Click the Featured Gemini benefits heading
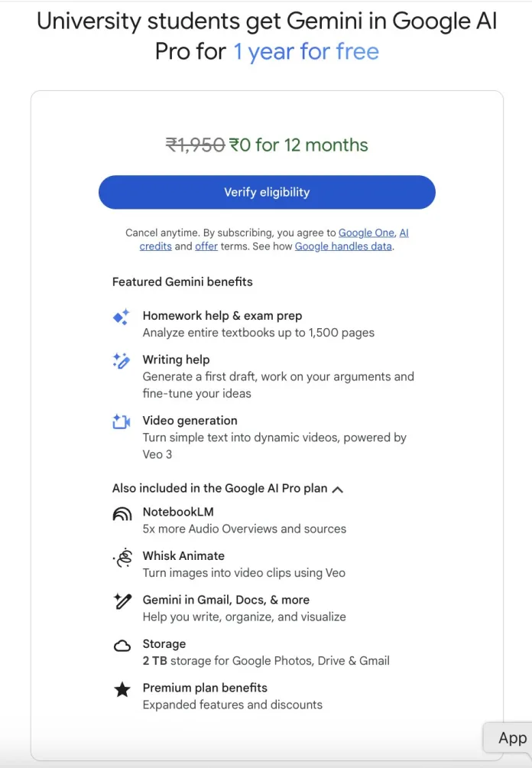Viewport: 532px width, 768px height. 183,281
